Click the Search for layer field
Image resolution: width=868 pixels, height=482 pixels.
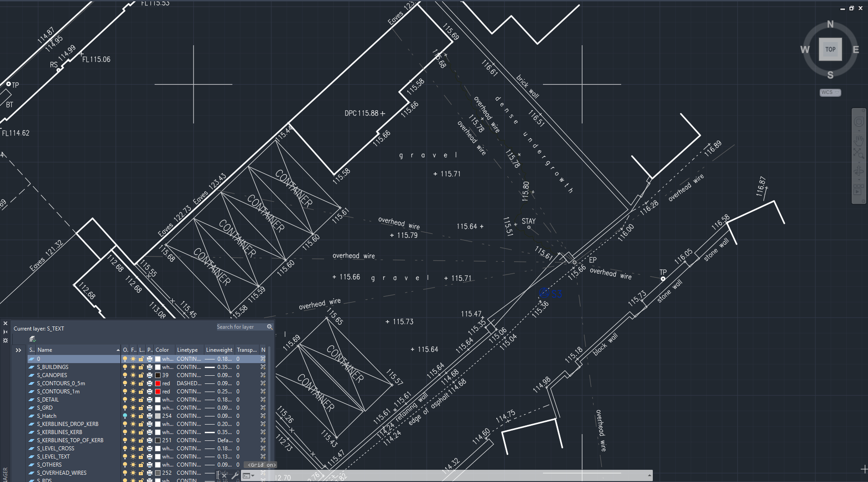[x=241, y=327]
